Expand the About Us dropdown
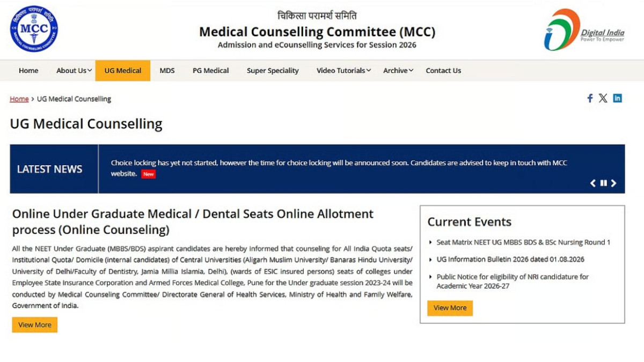Image resolution: width=644 pixels, height=362 pixels. (74, 71)
